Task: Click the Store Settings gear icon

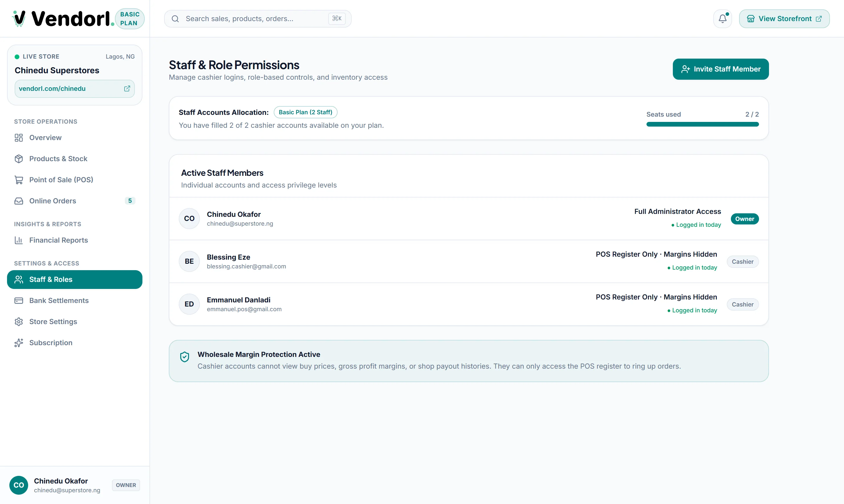Action: tap(19, 322)
